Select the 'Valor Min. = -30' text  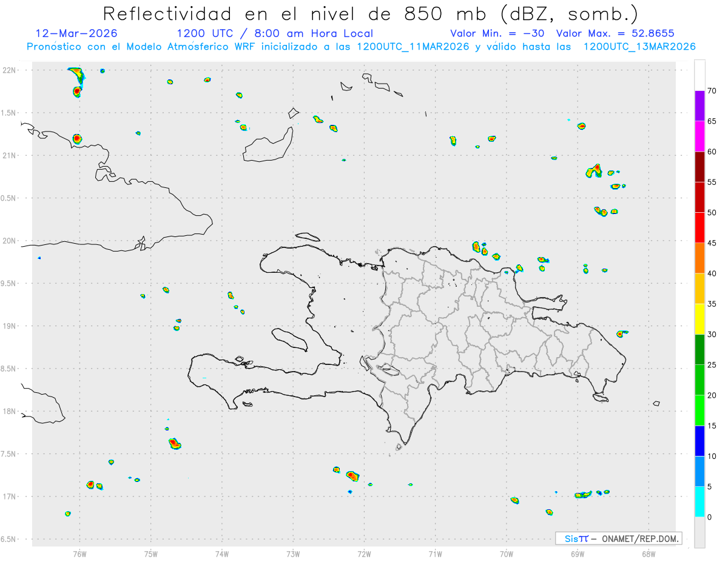[498, 33]
